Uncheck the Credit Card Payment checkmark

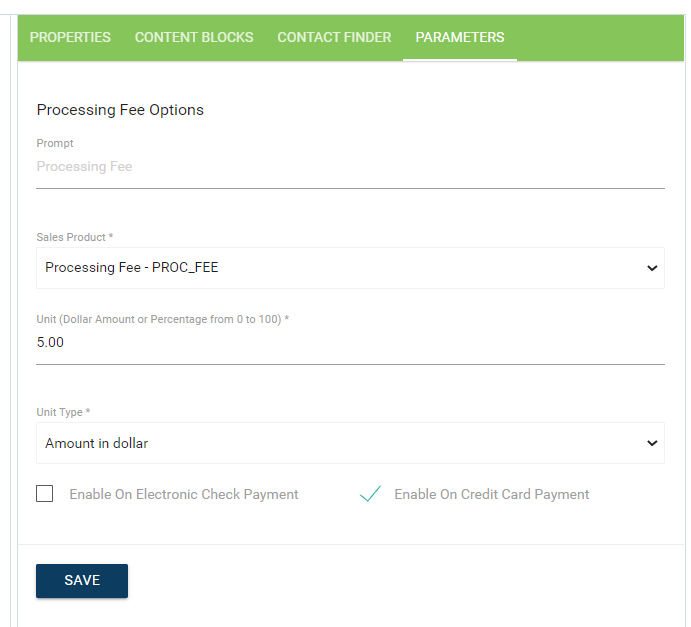pyautogui.click(x=371, y=494)
